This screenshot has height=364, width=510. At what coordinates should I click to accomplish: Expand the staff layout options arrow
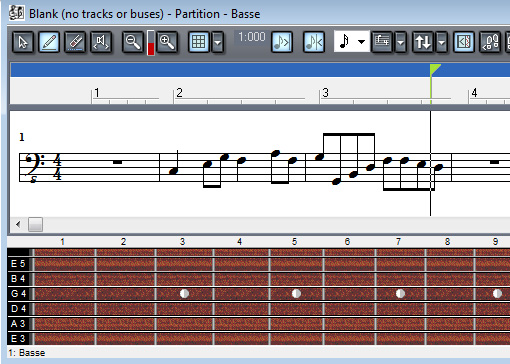[401, 42]
